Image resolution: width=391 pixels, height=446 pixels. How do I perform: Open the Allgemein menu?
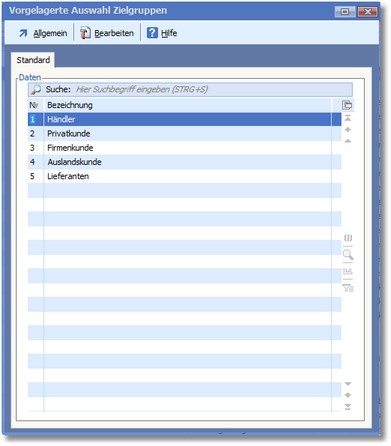click(42, 33)
